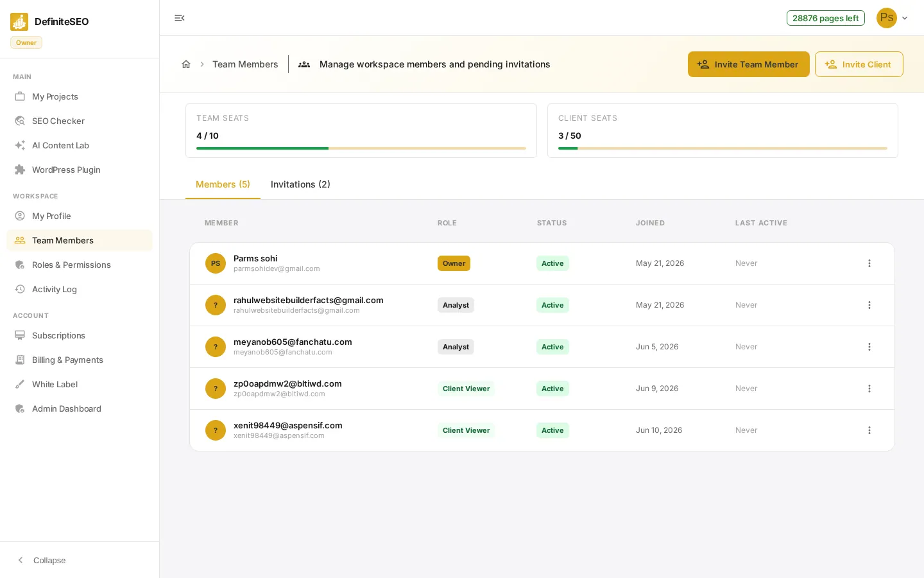Click the Activity Log history icon
924x578 pixels.
[x=20, y=289]
